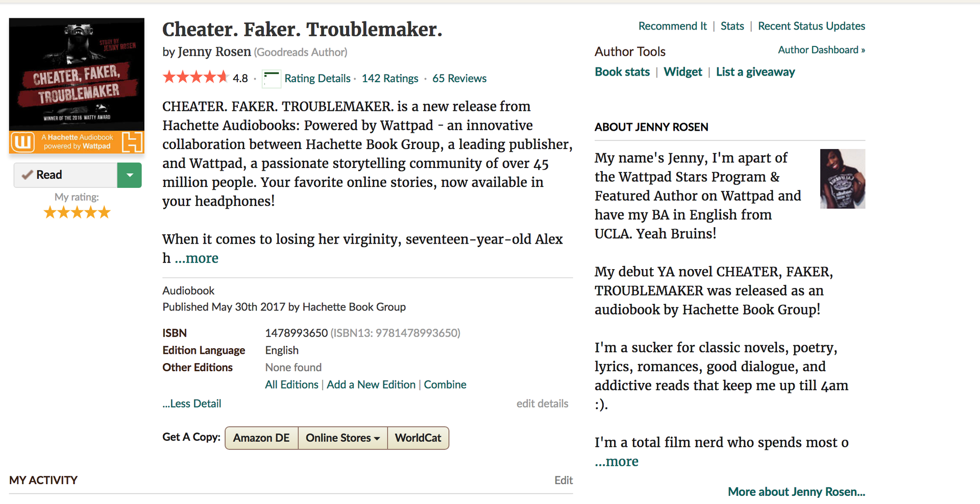Open Jenny Rosen's author photo

[842, 179]
